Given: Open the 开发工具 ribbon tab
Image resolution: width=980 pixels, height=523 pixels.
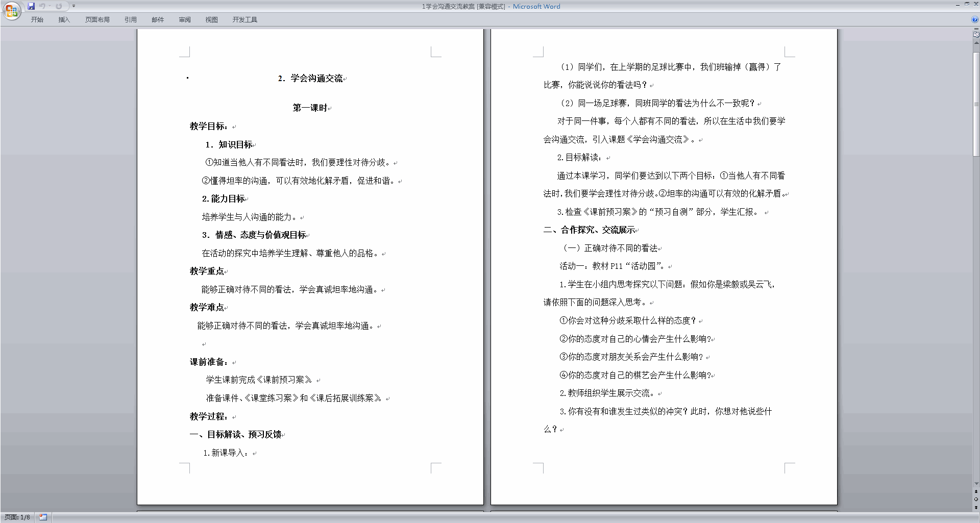Looking at the screenshot, I should [x=244, y=20].
